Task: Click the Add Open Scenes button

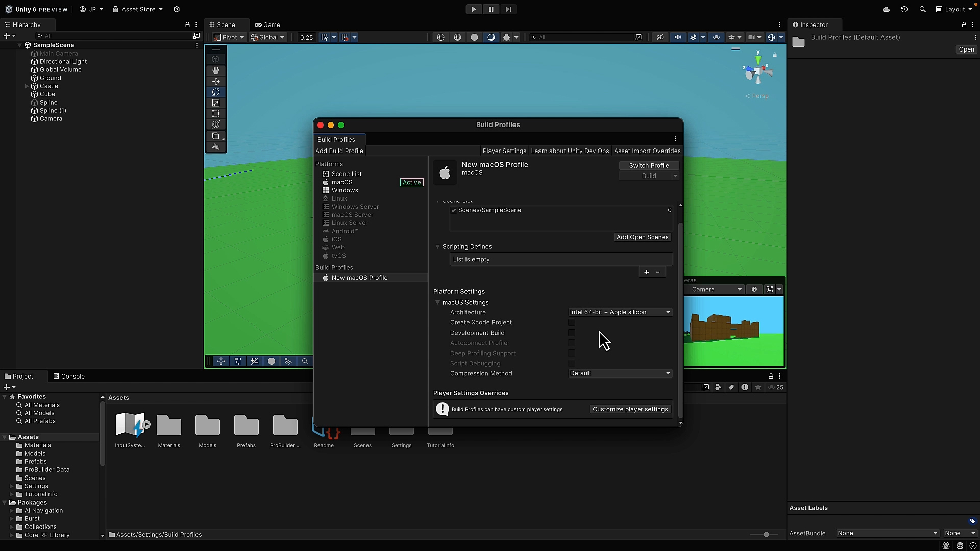Action: pyautogui.click(x=642, y=237)
